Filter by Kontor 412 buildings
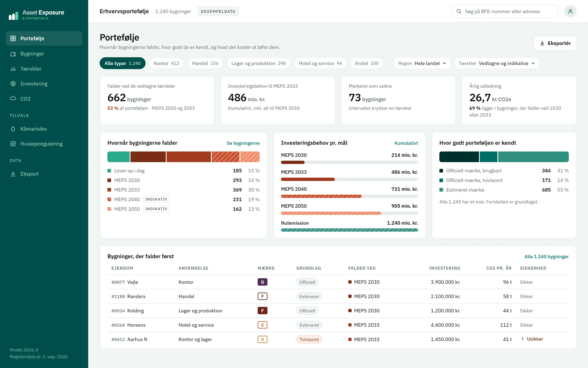Image resolution: width=588 pixels, height=368 pixels. point(166,63)
